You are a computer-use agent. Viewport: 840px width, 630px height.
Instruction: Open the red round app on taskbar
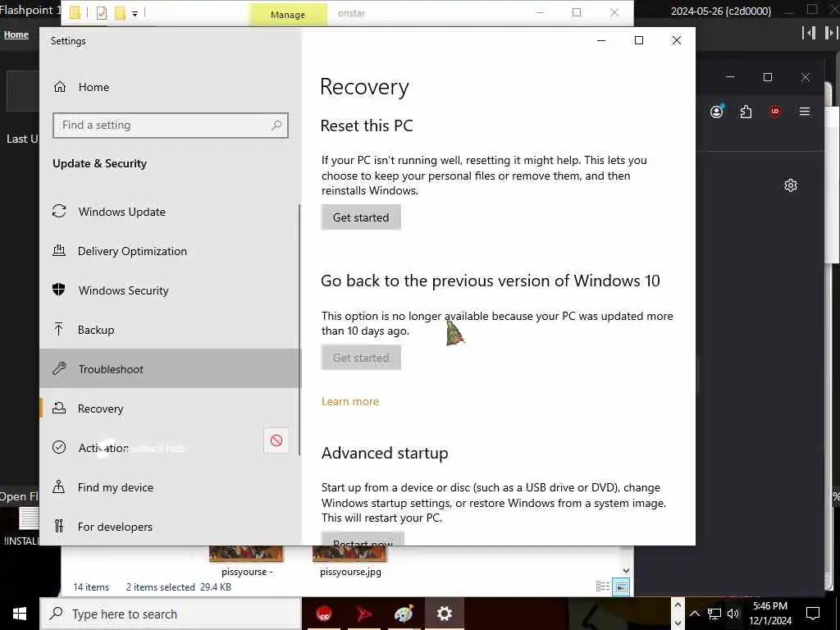[323, 614]
